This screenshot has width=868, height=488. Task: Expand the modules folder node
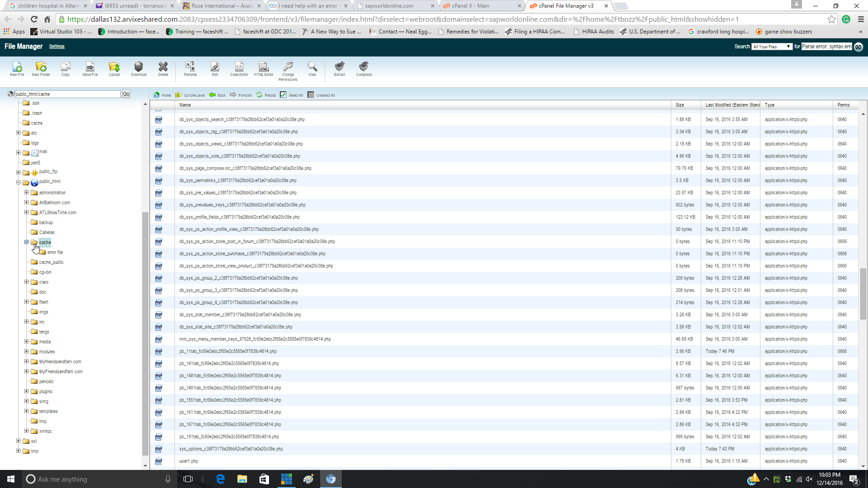(27, 352)
